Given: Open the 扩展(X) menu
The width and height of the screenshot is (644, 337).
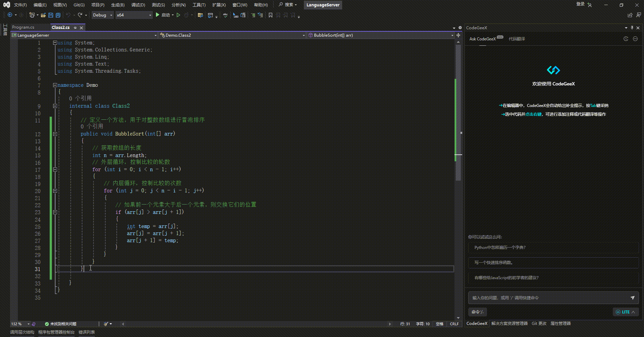Looking at the screenshot, I should (219, 5).
